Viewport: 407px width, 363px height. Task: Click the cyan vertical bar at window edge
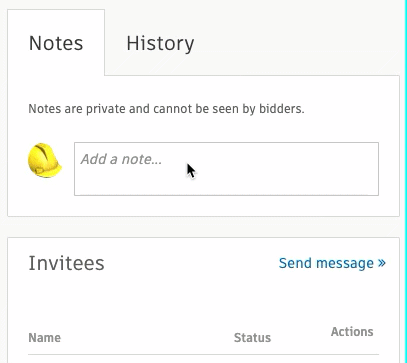tap(406, 181)
